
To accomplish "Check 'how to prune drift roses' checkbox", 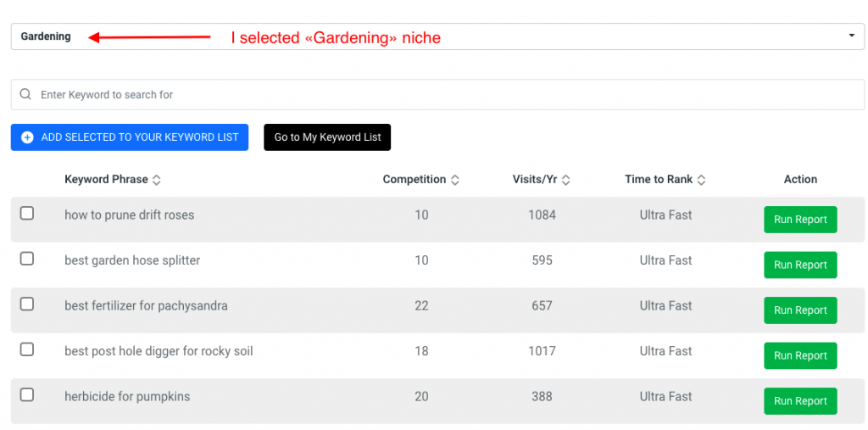I will coord(27,214).
